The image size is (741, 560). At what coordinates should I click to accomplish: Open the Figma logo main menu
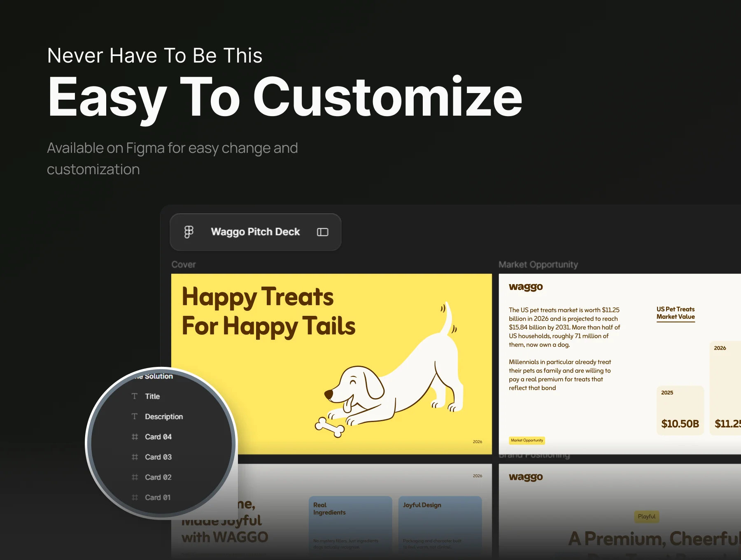[x=189, y=232]
